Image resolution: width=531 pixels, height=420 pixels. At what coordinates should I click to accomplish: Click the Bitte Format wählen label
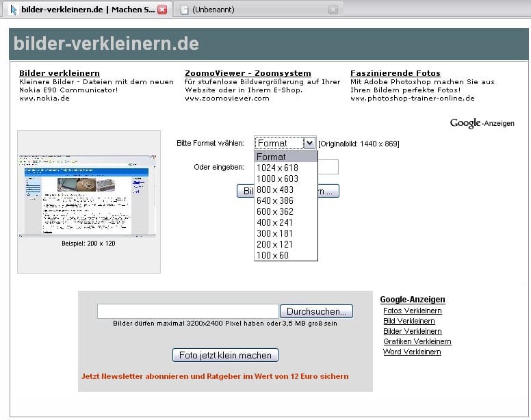[210, 143]
